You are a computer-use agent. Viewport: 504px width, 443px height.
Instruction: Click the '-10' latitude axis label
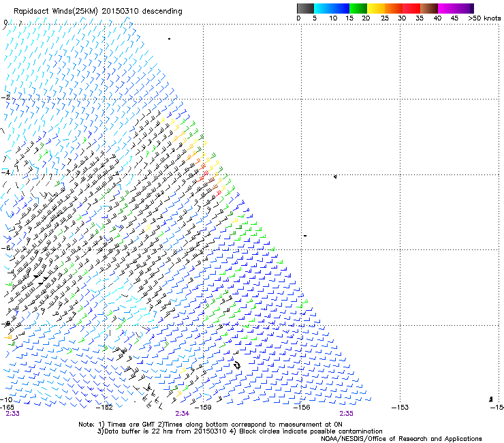(x=5, y=399)
